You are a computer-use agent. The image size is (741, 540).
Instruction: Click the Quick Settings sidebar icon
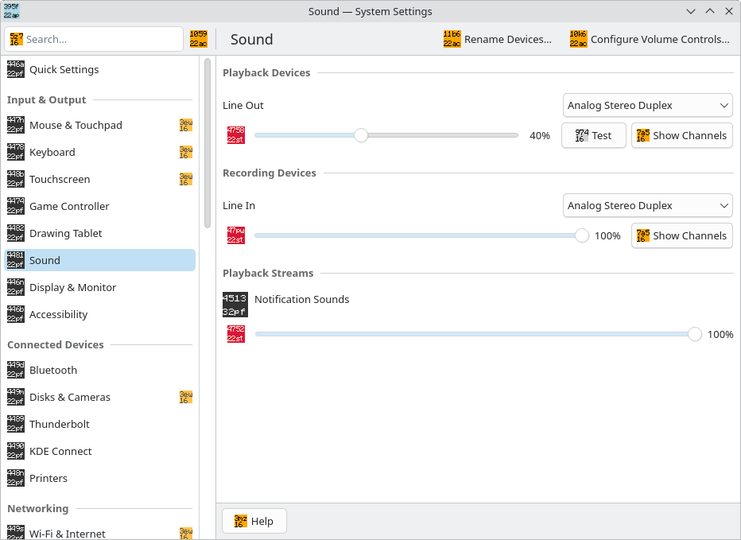[x=16, y=69]
